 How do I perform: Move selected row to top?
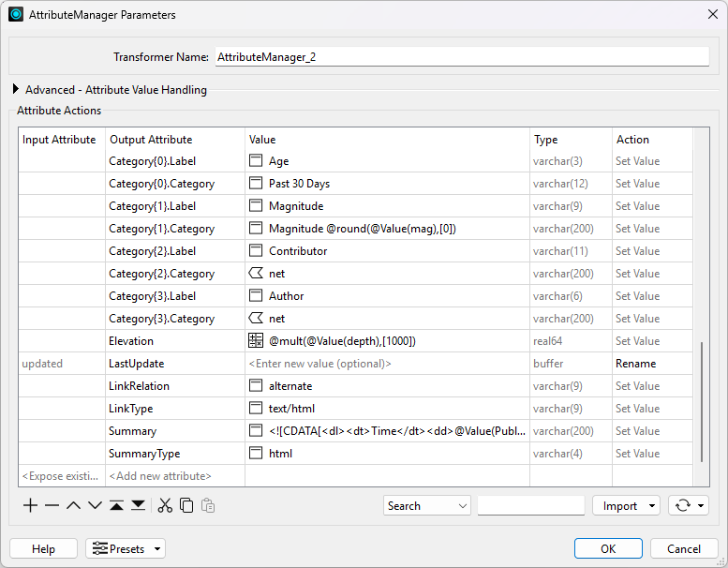click(116, 505)
